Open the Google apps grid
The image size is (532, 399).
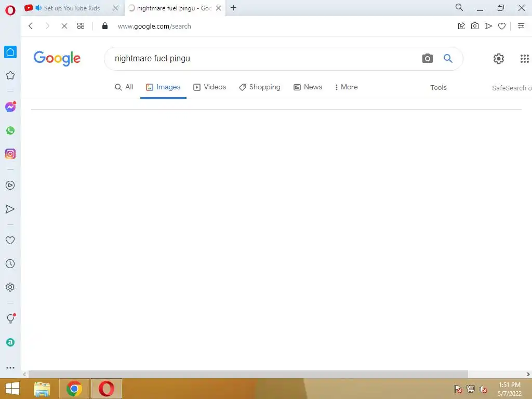coord(525,59)
